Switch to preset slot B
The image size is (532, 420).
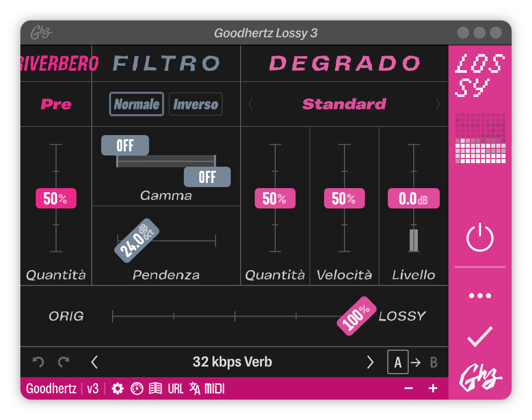pos(433,361)
